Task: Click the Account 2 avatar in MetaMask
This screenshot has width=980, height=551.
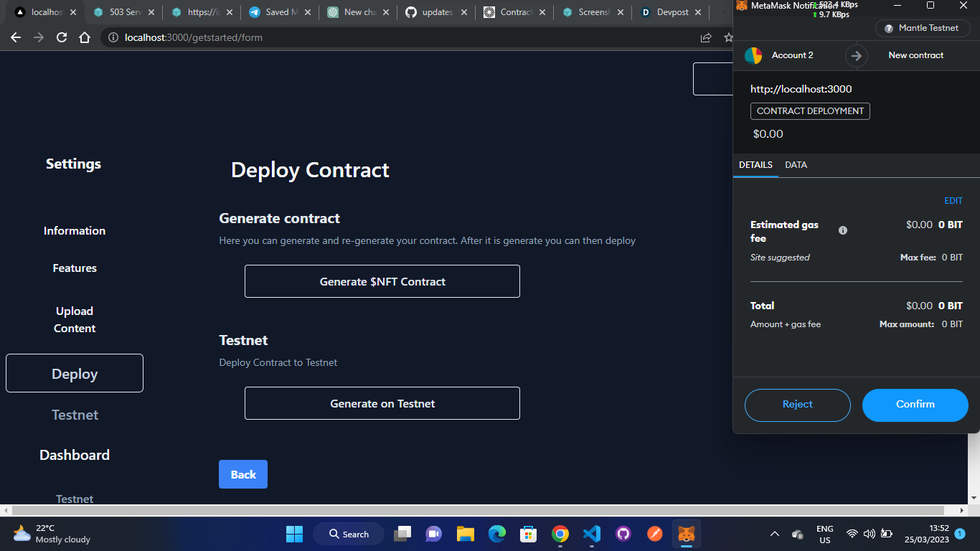Action: [753, 55]
